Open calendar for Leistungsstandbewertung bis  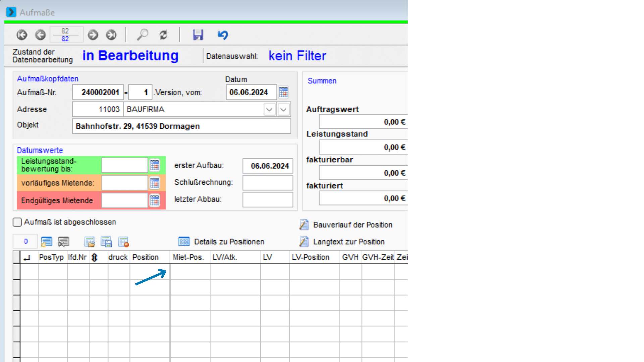155,165
